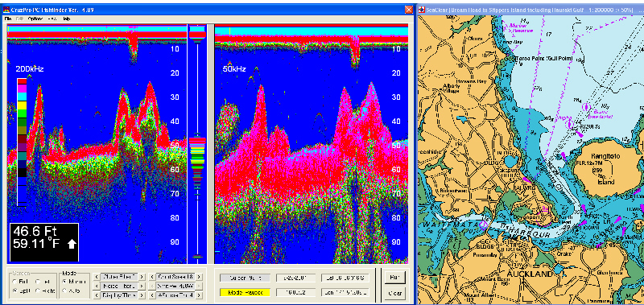644x305 pixels.
Task: Click the time field below the date
Action: coord(295,293)
